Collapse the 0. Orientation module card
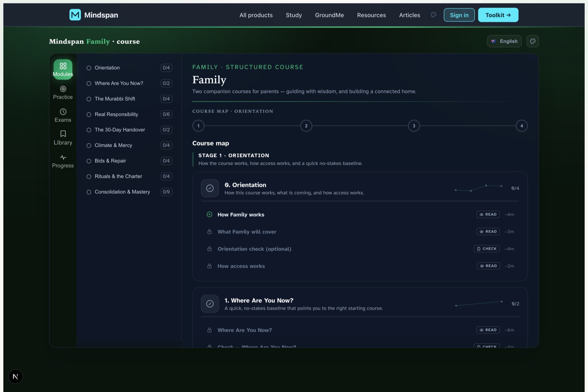 coord(360,188)
